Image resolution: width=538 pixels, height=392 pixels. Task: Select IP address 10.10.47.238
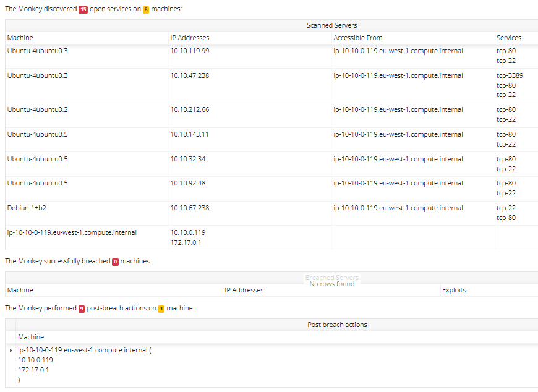190,75
